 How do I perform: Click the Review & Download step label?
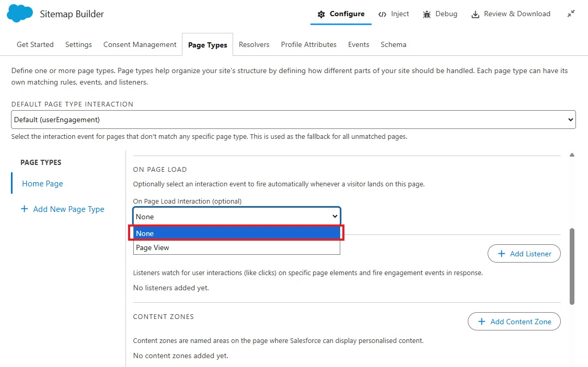pyautogui.click(x=517, y=14)
